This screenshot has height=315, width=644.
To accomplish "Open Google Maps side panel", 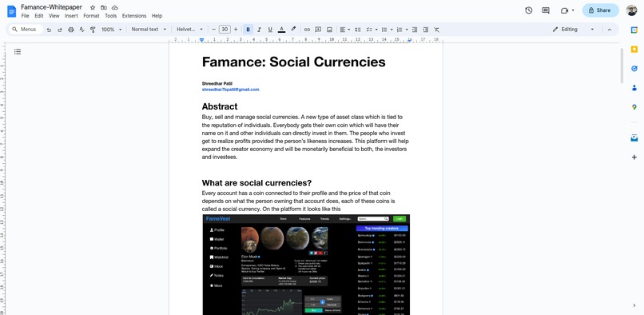I will click(634, 107).
